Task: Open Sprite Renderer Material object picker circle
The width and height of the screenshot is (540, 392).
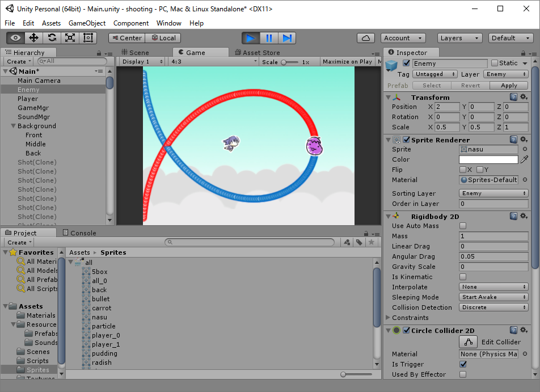Action: click(525, 180)
